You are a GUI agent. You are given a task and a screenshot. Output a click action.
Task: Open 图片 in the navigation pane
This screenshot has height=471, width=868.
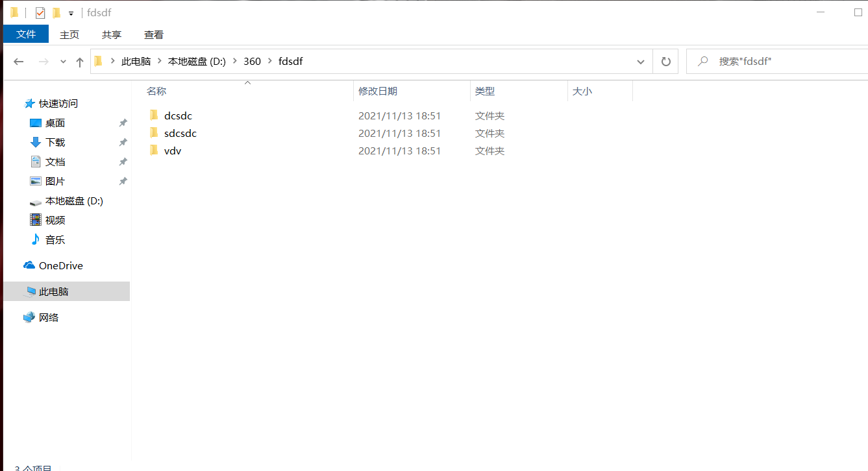(x=55, y=181)
